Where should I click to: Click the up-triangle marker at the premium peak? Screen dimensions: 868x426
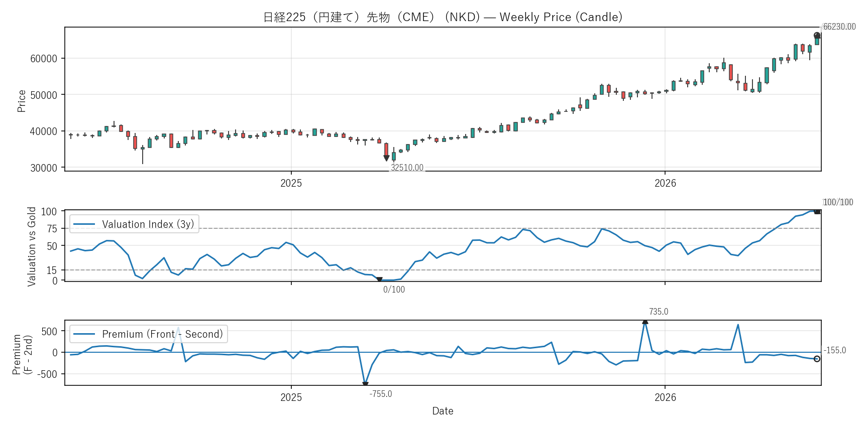pyautogui.click(x=645, y=322)
